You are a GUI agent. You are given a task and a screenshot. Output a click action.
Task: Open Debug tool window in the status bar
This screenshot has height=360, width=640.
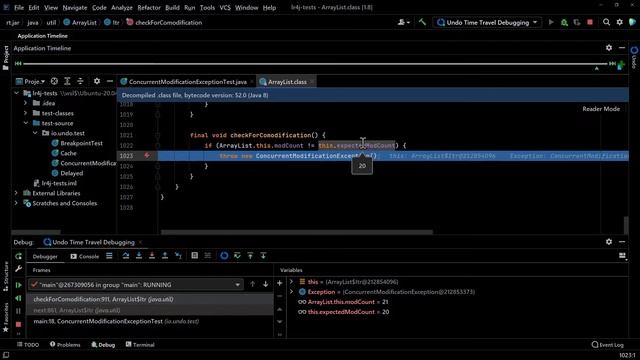(x=103, y=345)
